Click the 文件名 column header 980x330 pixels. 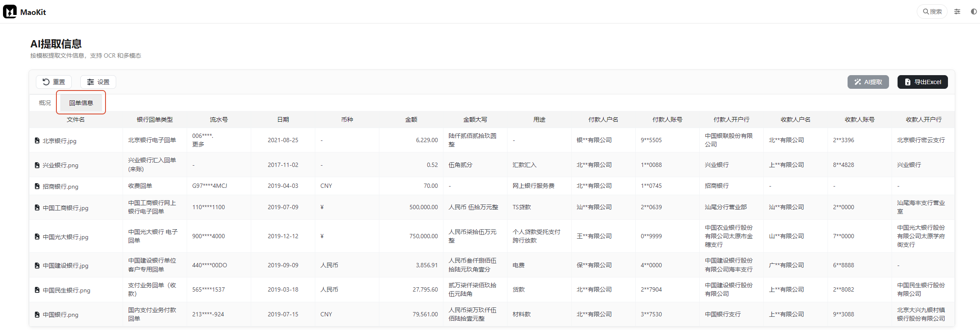76,120
